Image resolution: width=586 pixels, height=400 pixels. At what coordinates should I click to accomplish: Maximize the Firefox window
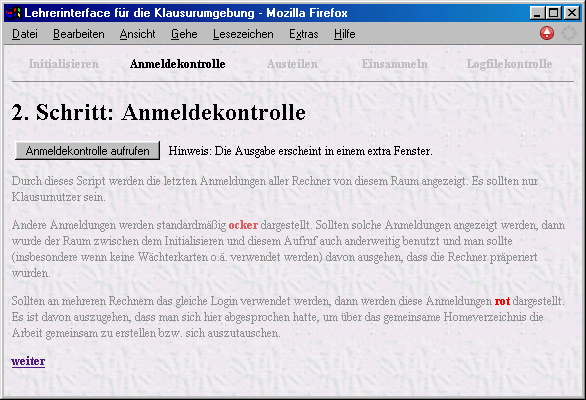coord(553,13)
